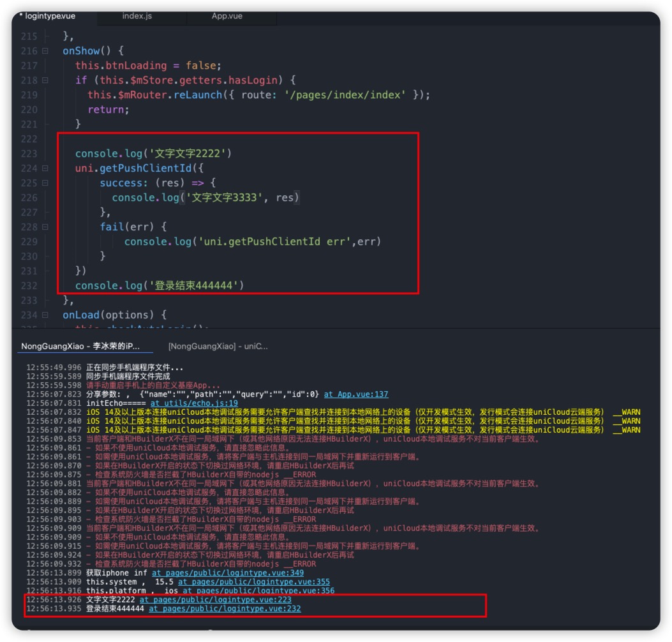Image resolution: width=672 pixels, height=642 pixels.
Task: Switch to the index.js editor tab
Action: 137,16
